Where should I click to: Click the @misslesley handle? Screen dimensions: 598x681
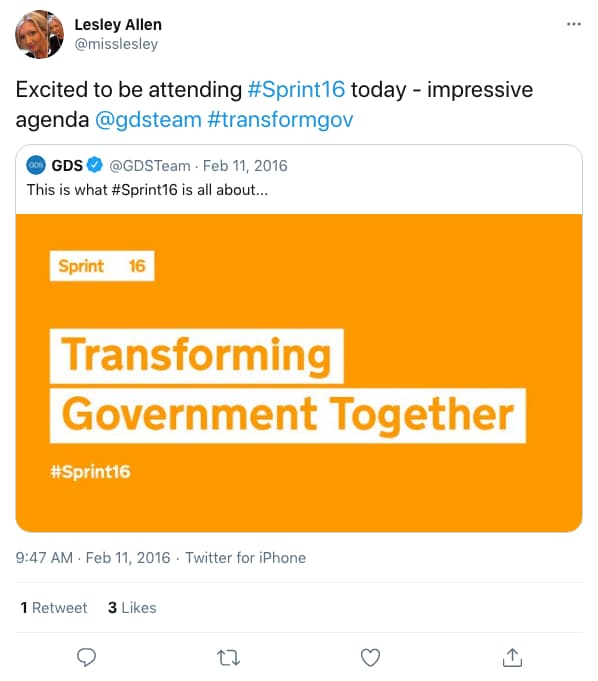pyautogui.click(x=116, y=44)
